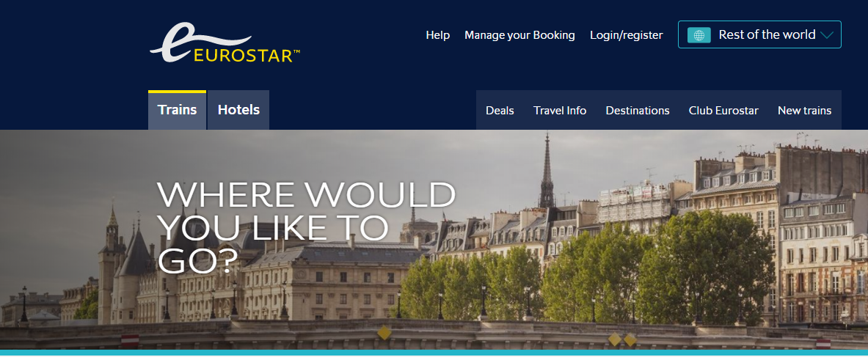Expand the region chevron arrow
This screenshot has width=868, height=357.
click(827, 35)
